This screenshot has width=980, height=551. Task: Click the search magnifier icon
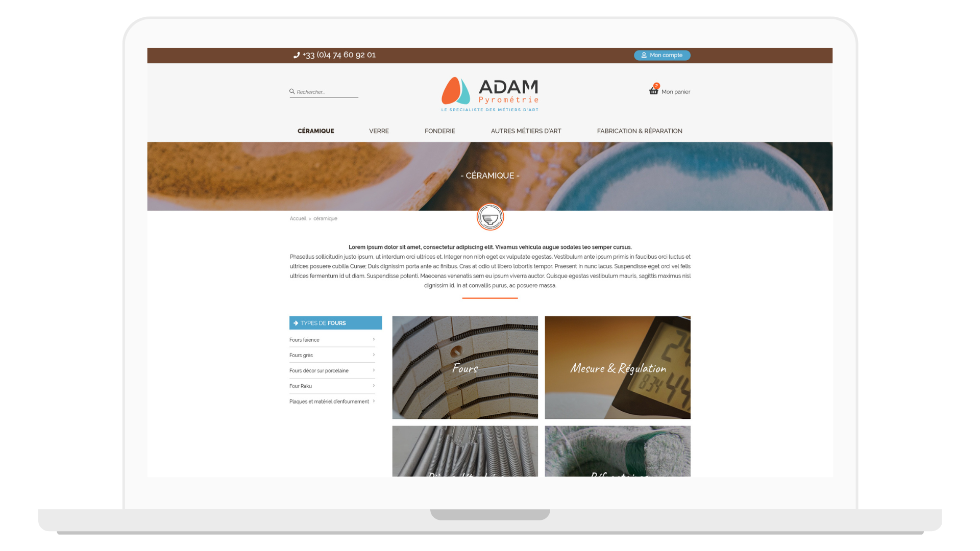(x=292, y=91)
